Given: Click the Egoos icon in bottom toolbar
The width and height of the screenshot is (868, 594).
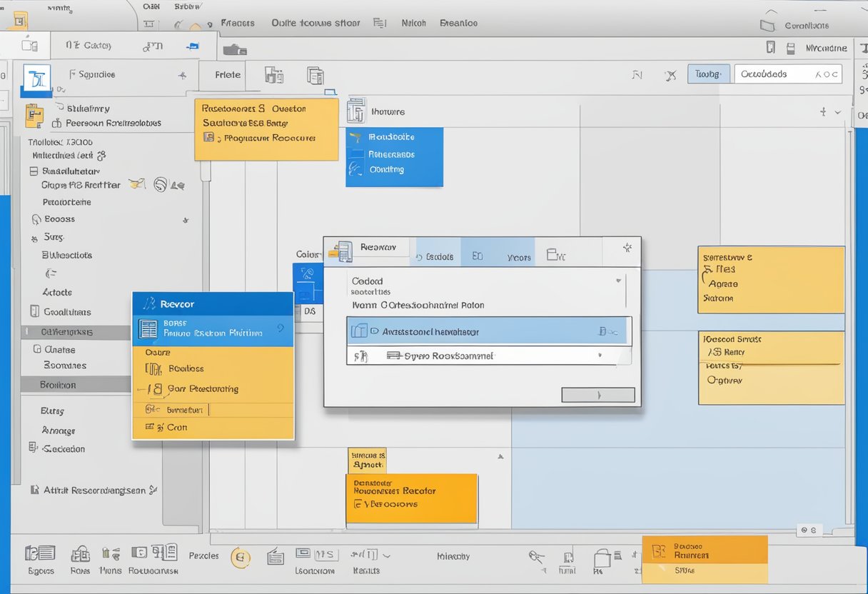Looking at the screenshot, I should click(40, 553).
